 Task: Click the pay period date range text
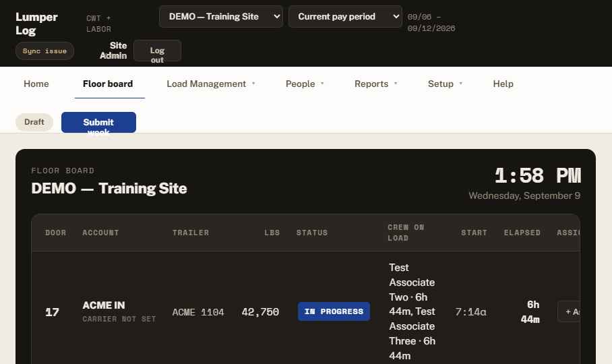431,23
